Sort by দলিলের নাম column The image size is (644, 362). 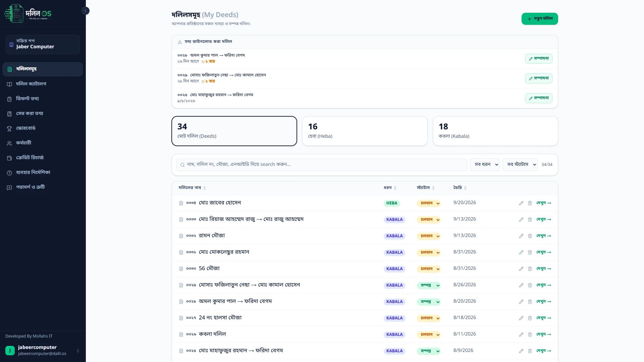click(192, 188)
